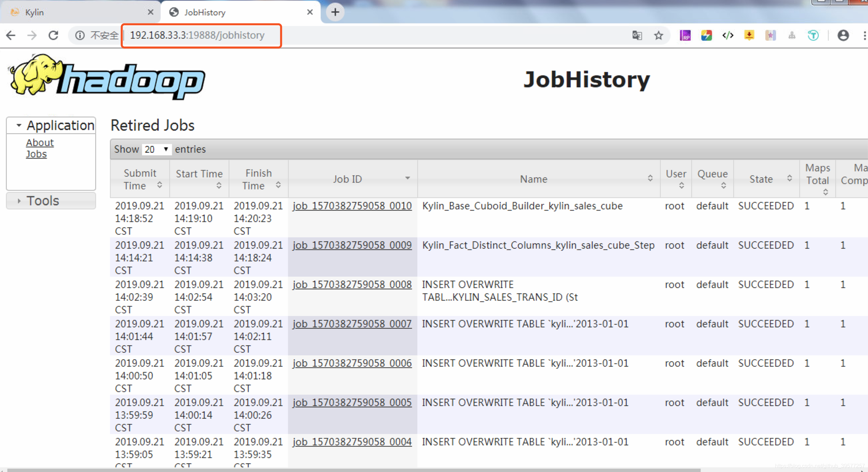The width and height of the screenshot is (868, 472).
Task: Go forward in browser history
Action: [x=32, y=35]
